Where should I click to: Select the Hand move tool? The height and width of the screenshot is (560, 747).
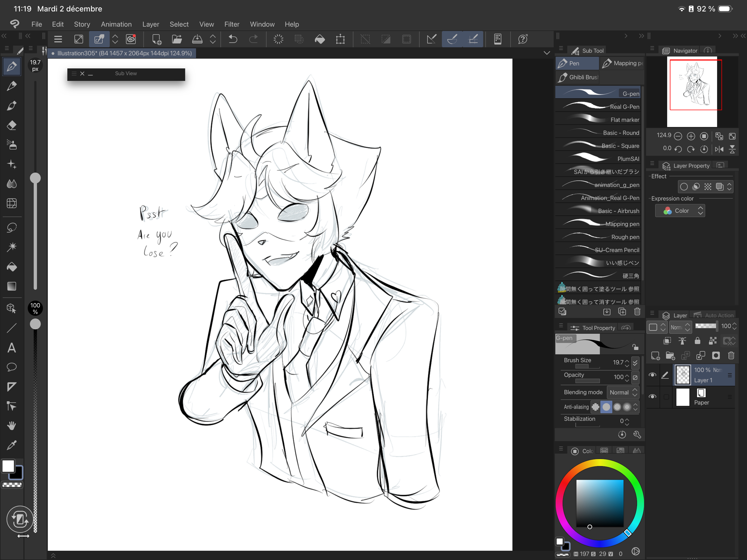click(x=12, y=426)
